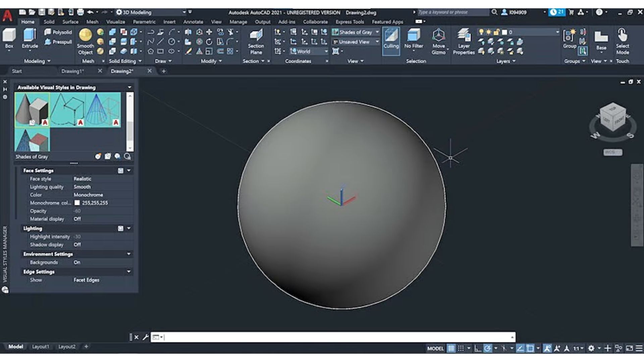Expand the Edge Settings section
This screenshot has height=362, width=644.
coord(129,271)
